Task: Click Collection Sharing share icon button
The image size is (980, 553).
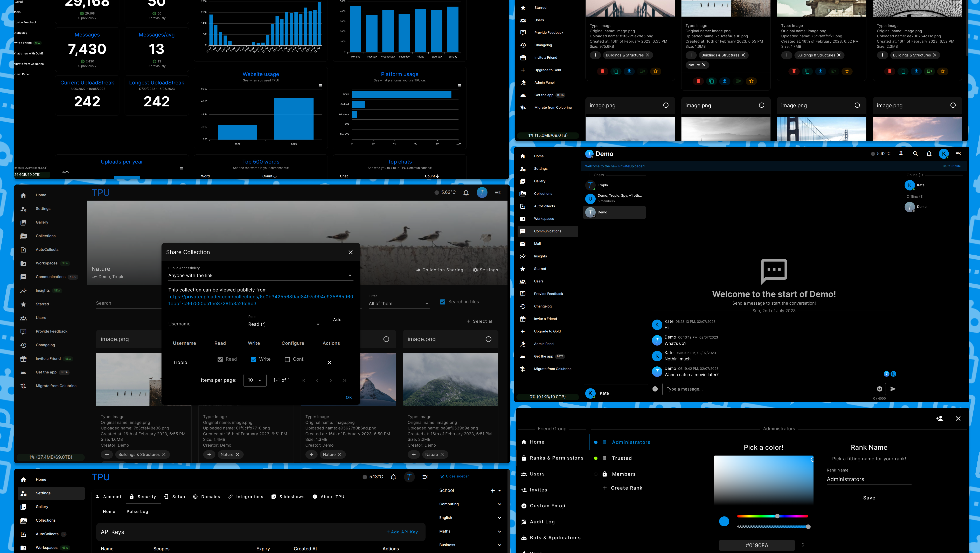Action: 439,270
